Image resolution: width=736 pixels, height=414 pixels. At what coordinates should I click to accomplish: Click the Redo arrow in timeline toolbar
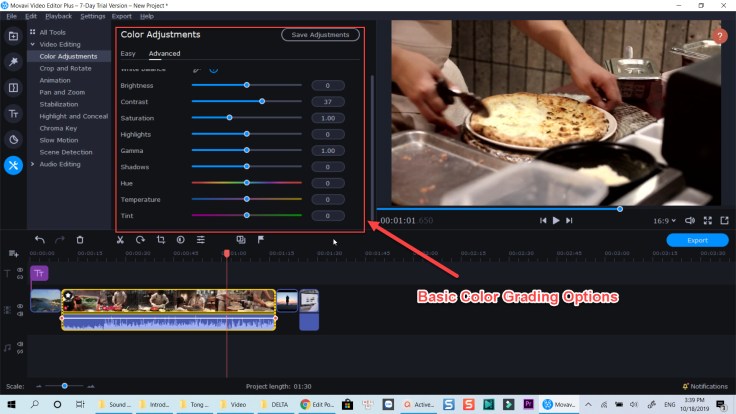pyautogui.click(x=60, y=240)
